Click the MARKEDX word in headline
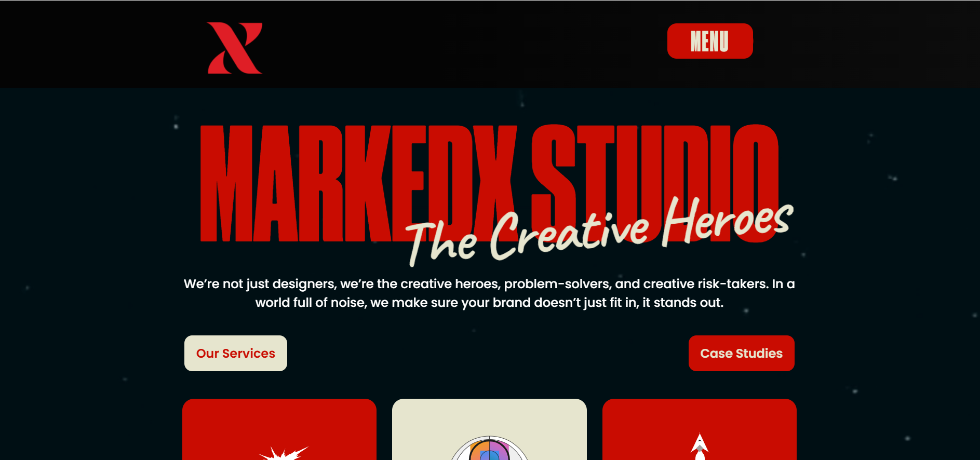Viewport: 980px width, 460px height. tap(358, 183)
